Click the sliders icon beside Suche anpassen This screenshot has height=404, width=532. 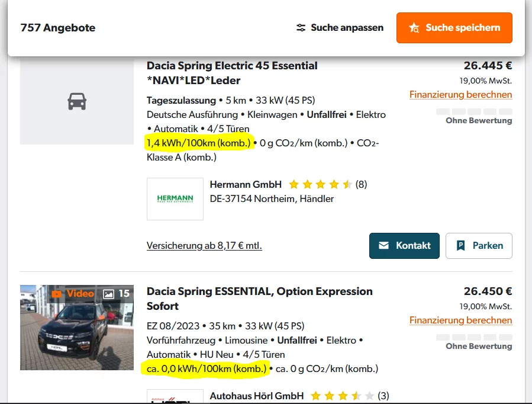click(x=301, y=27)
